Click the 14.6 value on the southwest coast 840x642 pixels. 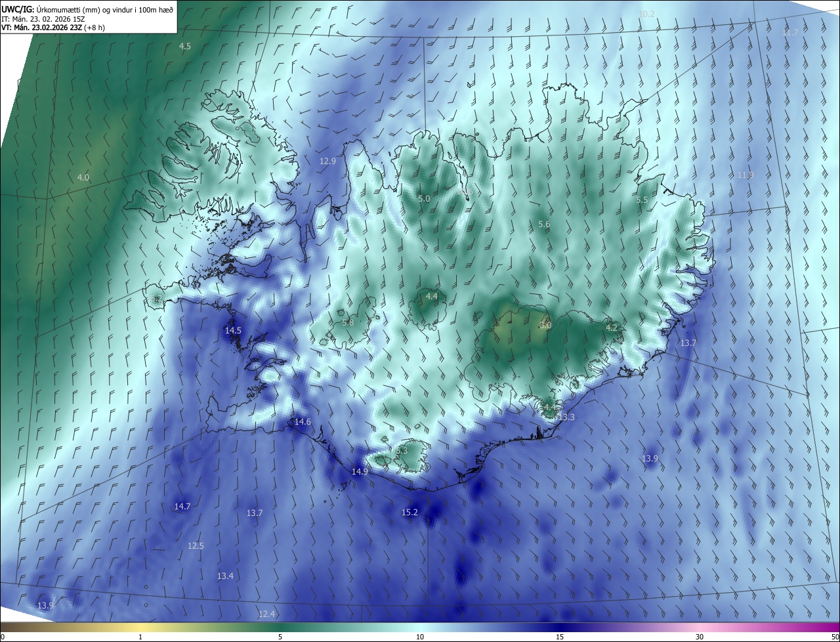click(303, 421)
